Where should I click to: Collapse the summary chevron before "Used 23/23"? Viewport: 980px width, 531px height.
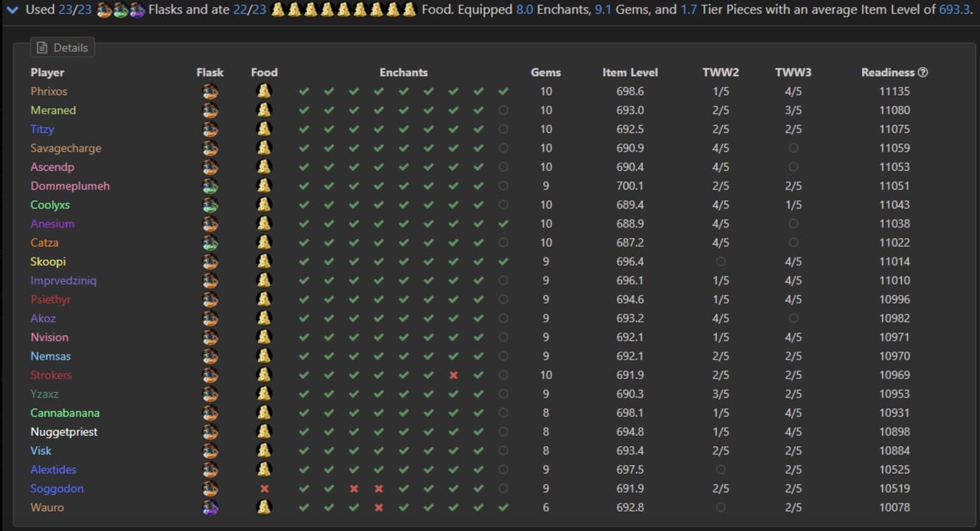coord(12,10)
